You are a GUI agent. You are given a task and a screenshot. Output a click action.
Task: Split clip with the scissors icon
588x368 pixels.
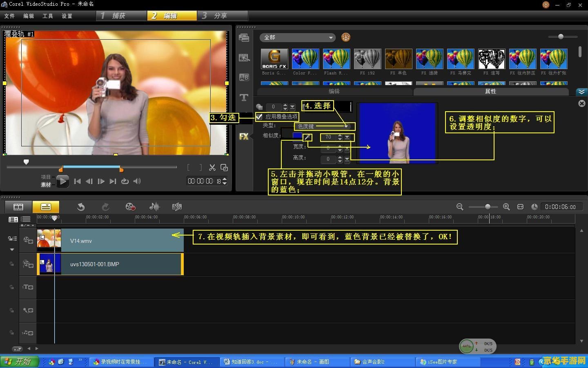point(212,168)
